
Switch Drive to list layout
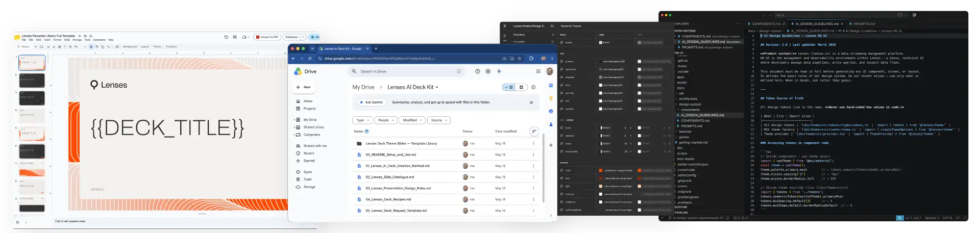[x=509, y=87]
